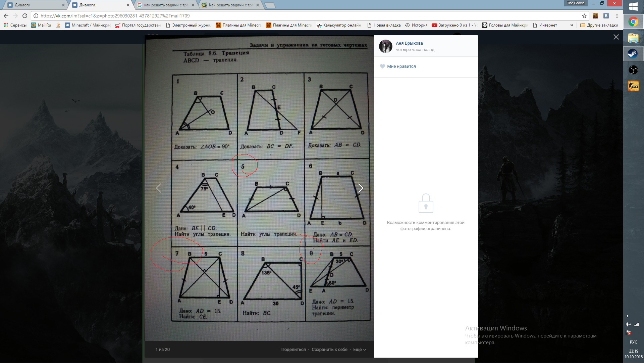Open the Mail.Ru bookmark
The width and height of the screenshot is (644, 363).
point(41,25)
